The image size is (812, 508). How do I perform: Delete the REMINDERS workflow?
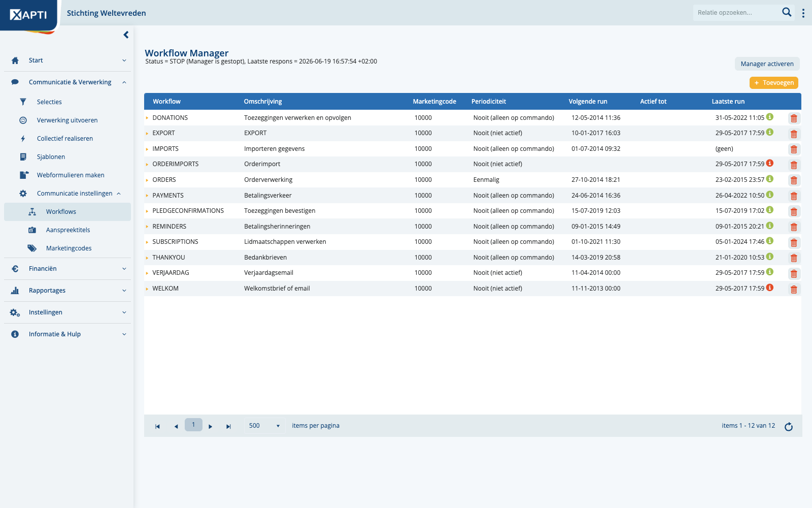(794, 227)
